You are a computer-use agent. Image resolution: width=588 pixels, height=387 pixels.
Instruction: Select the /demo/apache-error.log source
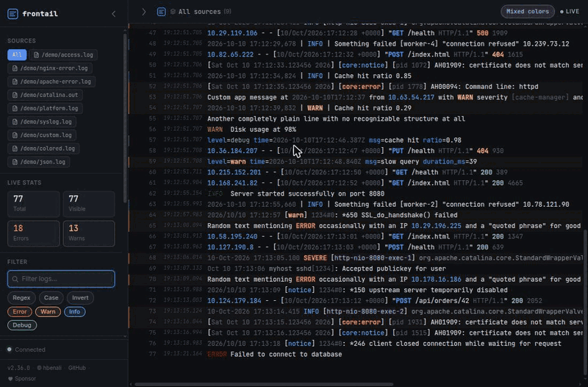click(x=51, y=82)
